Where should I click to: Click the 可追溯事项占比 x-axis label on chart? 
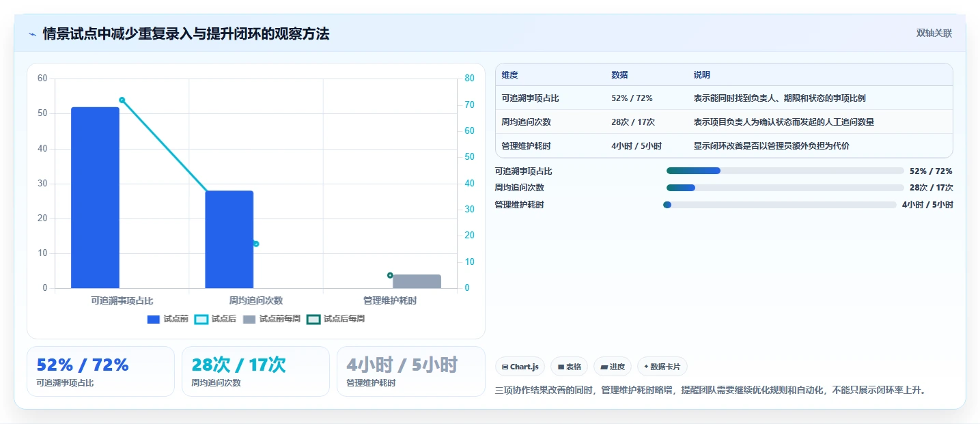(122, 300)
